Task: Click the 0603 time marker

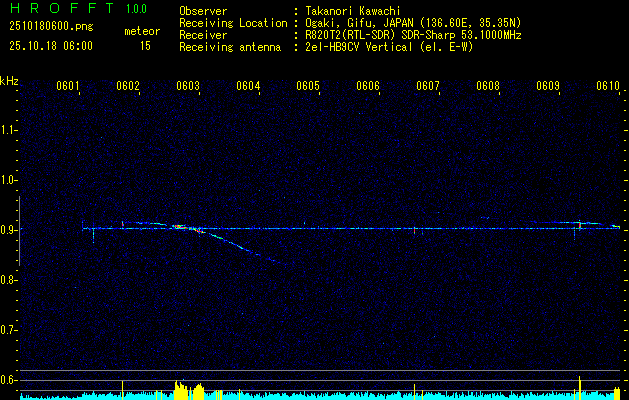Action: tap(188, 86)
